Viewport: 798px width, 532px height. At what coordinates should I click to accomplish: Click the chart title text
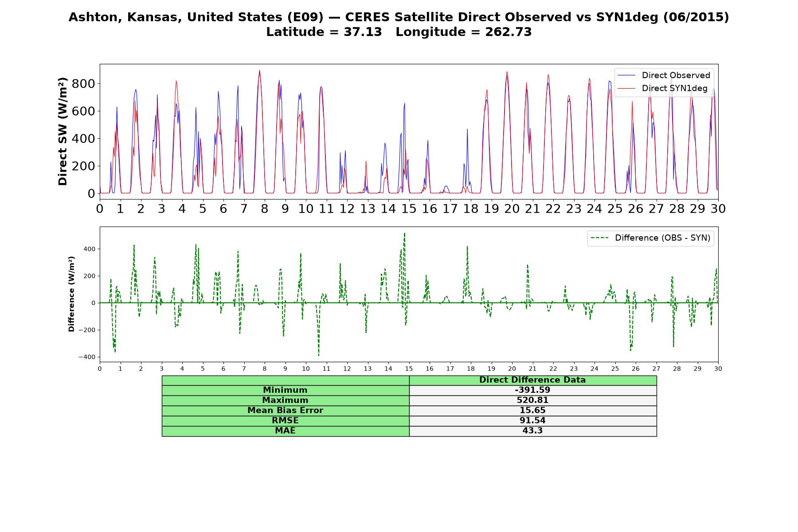click(x=399, y=17)
